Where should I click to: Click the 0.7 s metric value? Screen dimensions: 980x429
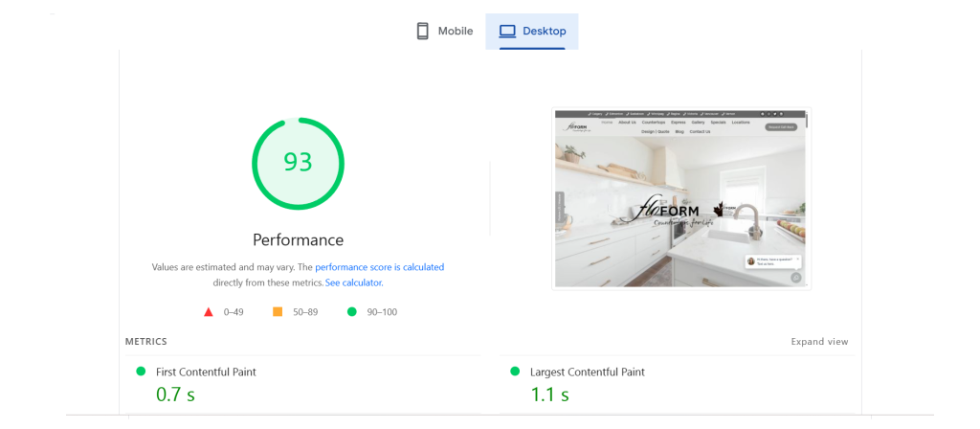click(x=175, y=394)
